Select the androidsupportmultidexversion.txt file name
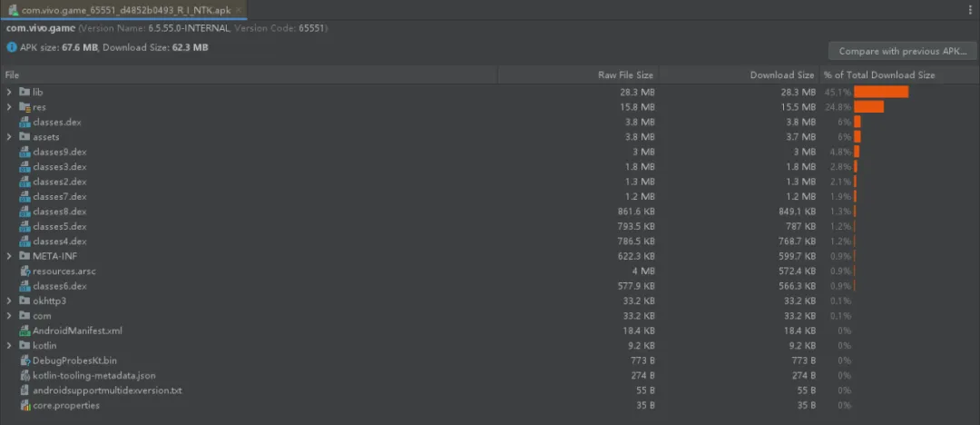 [107, 390]
